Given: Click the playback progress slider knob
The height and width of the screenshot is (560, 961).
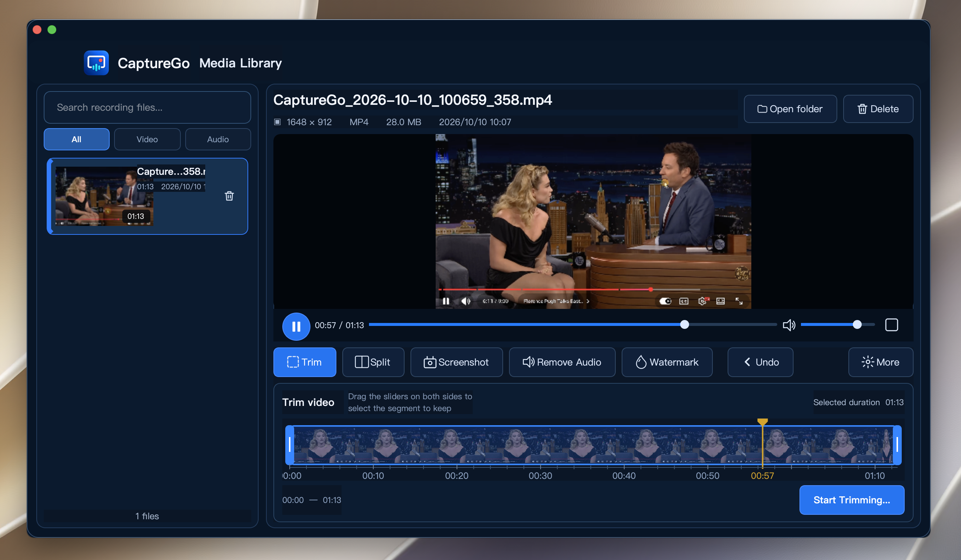Looking at the screenshot, I should (685, 324).
